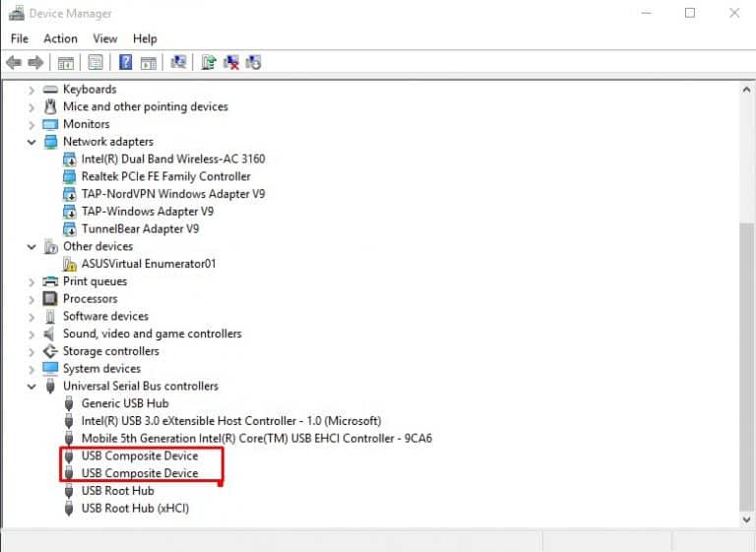The height and width of the screenshot is (552, 756).
Task: Select the first USB Composite Device
Action: 140,456
